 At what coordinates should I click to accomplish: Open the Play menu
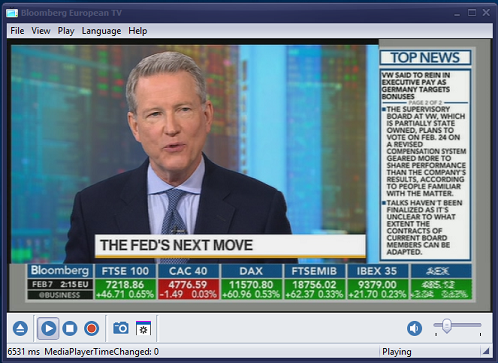66,31
